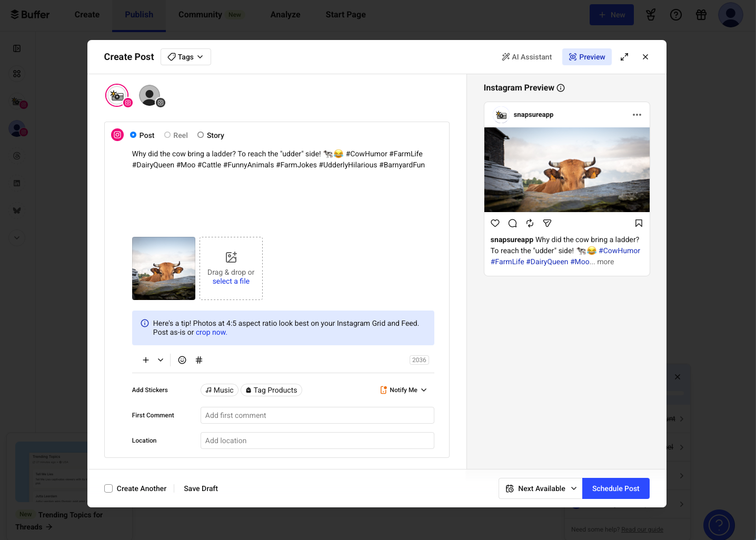
Task: Click the cow image thumbnail in the composer
Action: [164, 268]
